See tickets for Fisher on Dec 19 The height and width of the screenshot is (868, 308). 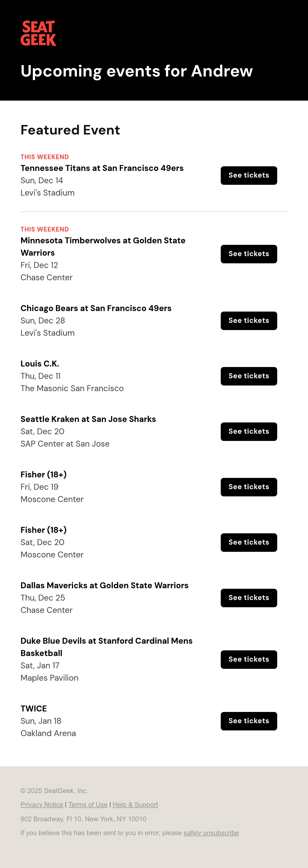point(249,487)
